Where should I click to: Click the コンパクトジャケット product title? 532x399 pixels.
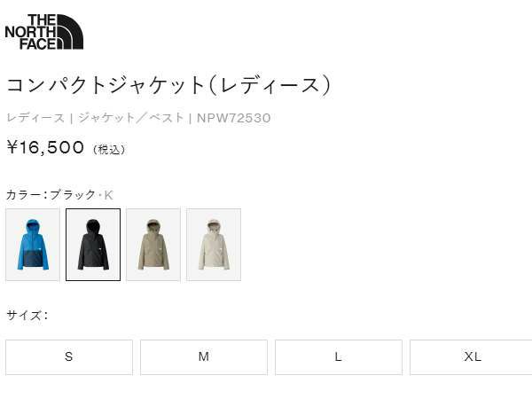click(168, 85)
